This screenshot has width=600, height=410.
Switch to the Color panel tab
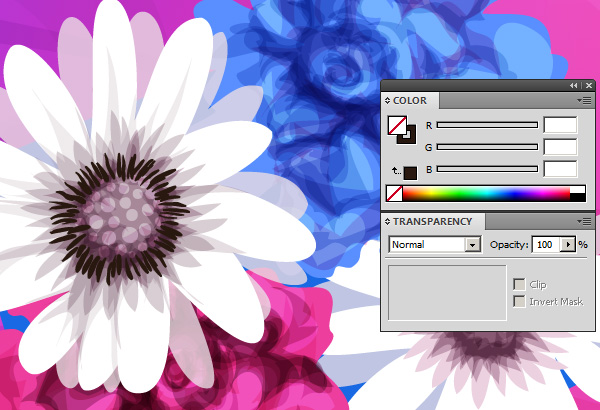pyautogui.click(x=410, y=101)
